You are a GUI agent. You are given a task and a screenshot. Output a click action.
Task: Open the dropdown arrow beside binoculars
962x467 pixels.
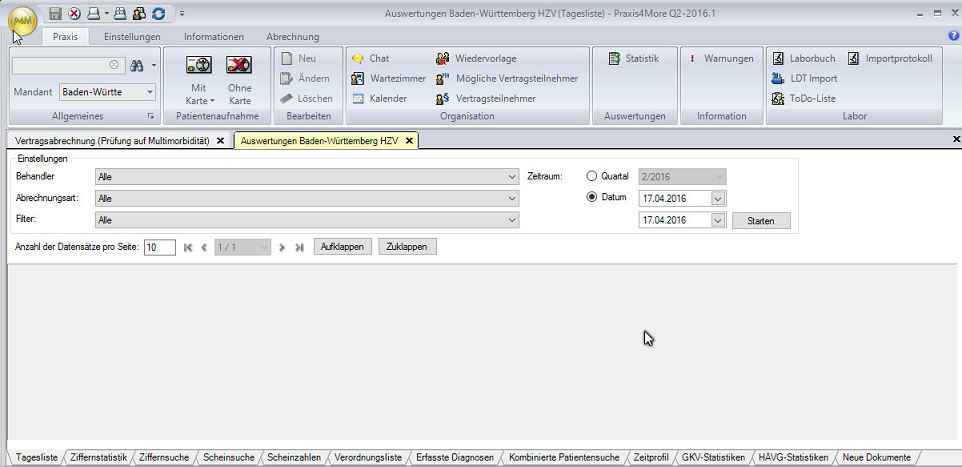coord(153,65)
